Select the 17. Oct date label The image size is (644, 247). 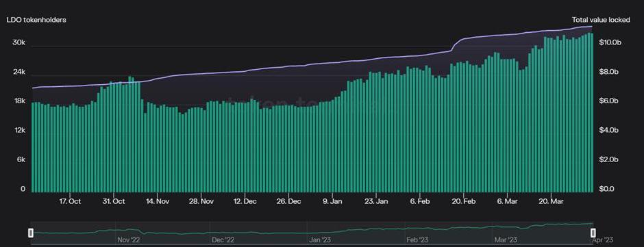point(70,201)
